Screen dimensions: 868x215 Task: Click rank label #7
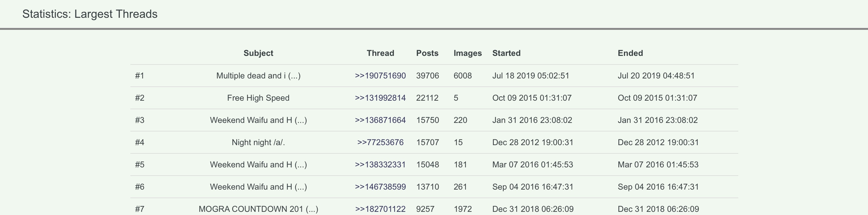tap(140, 209)
